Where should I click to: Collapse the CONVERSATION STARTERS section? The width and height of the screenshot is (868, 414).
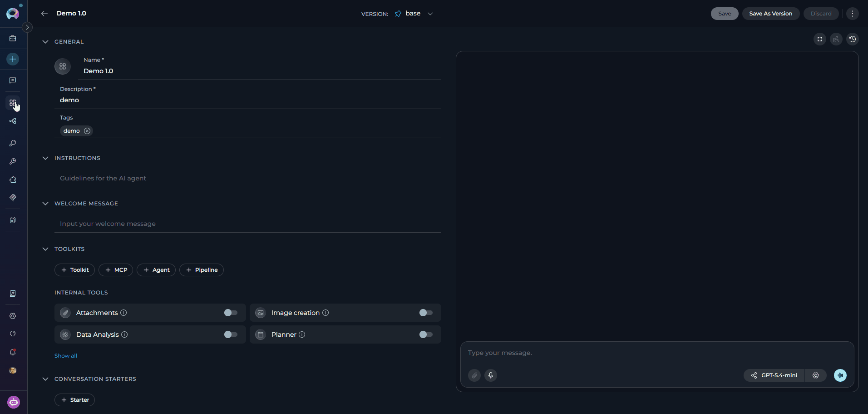(x=45, y=379)
